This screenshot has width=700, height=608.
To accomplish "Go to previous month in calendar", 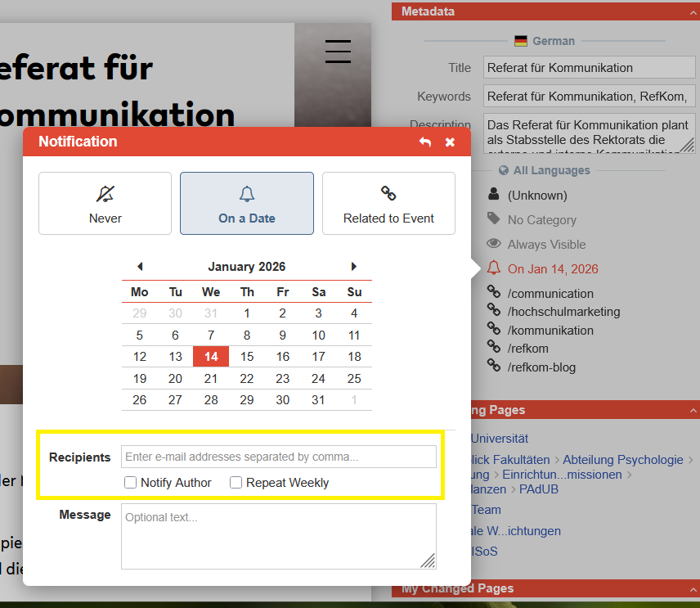I will pyautogui.click(x=140, y=267).
